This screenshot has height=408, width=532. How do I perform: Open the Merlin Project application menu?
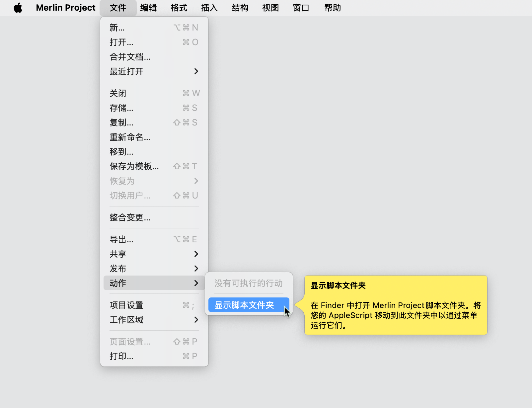[x=66, y=8]
